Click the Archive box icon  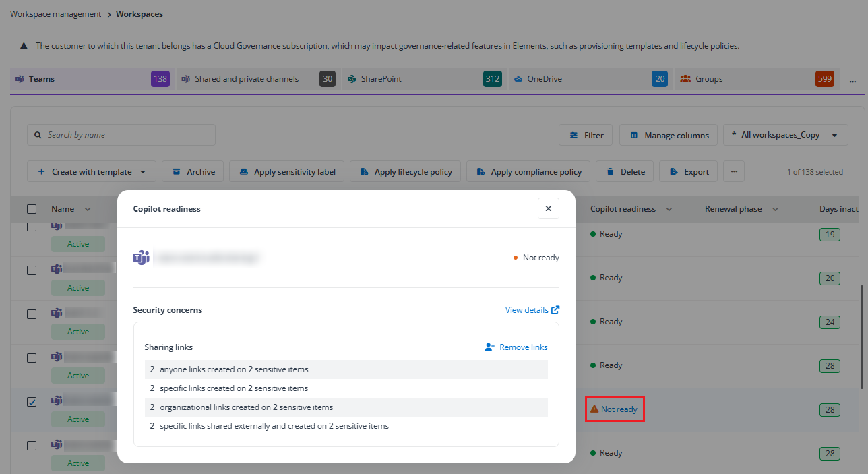tap(177, 172)
